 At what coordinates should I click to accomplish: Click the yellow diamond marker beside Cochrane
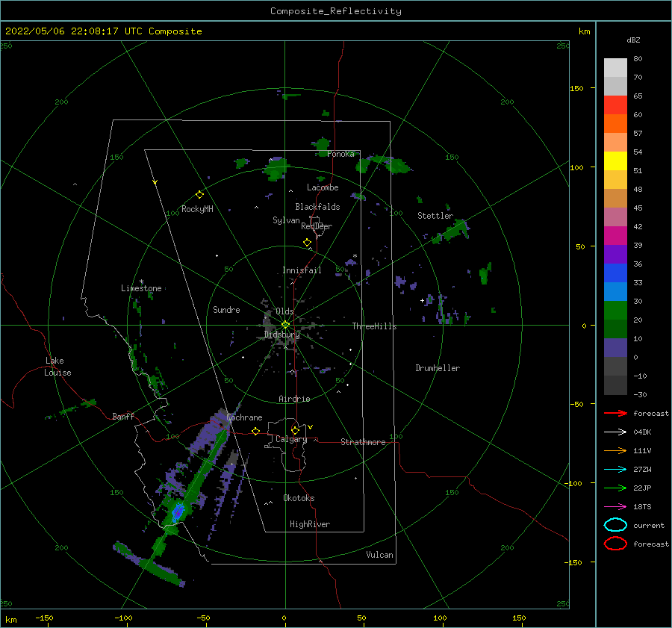tap(256, 432)
